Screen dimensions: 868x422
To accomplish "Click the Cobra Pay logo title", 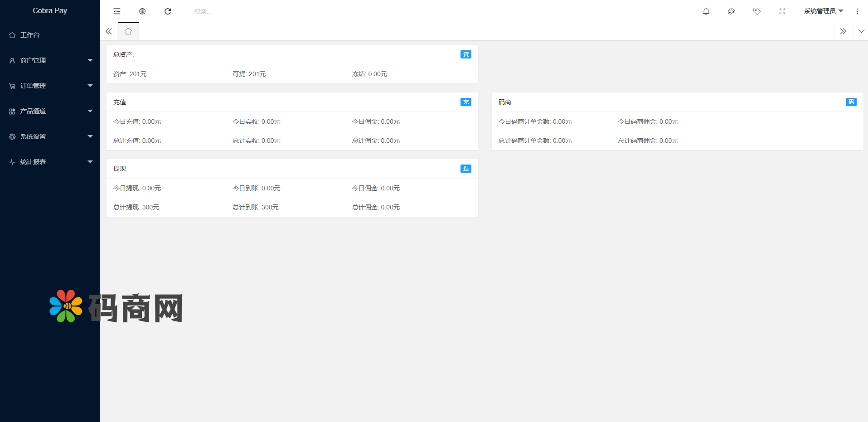I will pyautogui.click(x=50, y=10).
